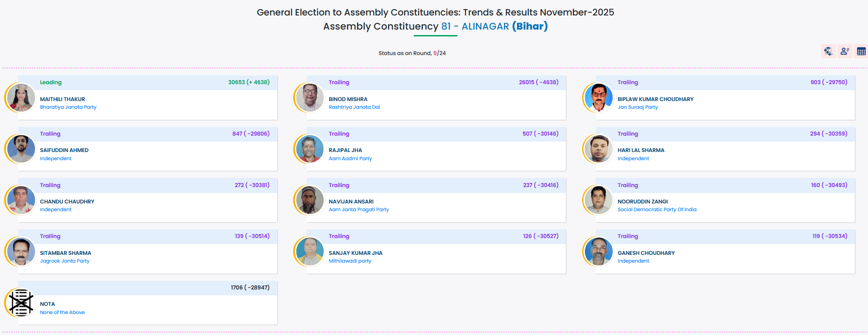The image size is (868, 335).
Task: Click Binod Mishra's profile photo
Action: click(310, 97)
